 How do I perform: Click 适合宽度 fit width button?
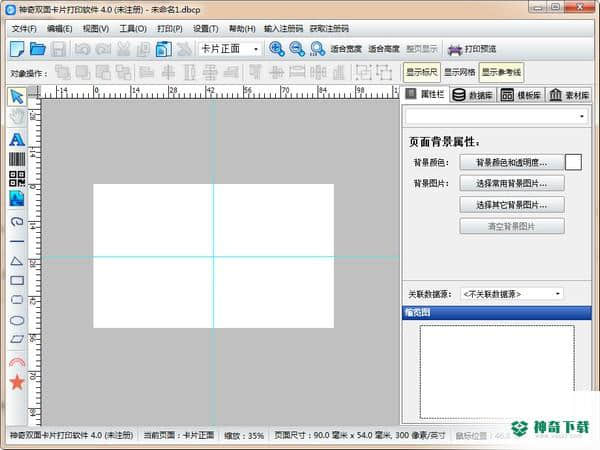point(346,49)
